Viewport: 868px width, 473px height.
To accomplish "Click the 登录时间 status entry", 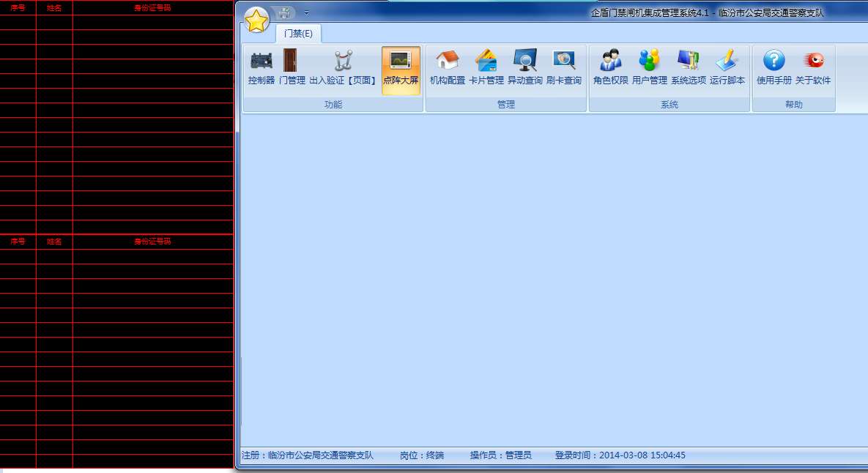I will tap(620, 455).
